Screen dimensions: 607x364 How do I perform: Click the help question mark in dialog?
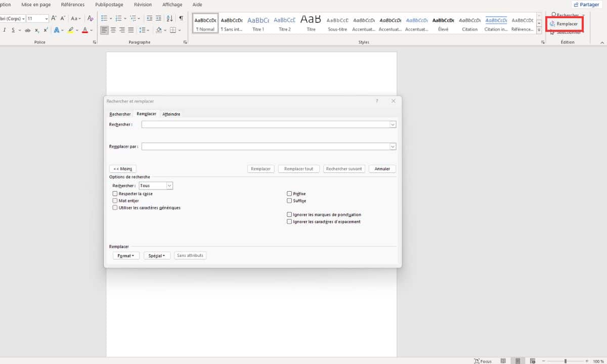click(x=376, y=101)
